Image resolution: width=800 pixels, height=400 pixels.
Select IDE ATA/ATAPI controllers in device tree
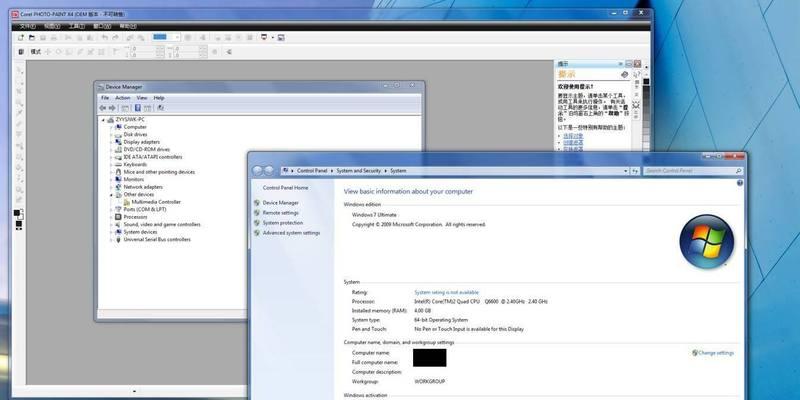point(153,157)
